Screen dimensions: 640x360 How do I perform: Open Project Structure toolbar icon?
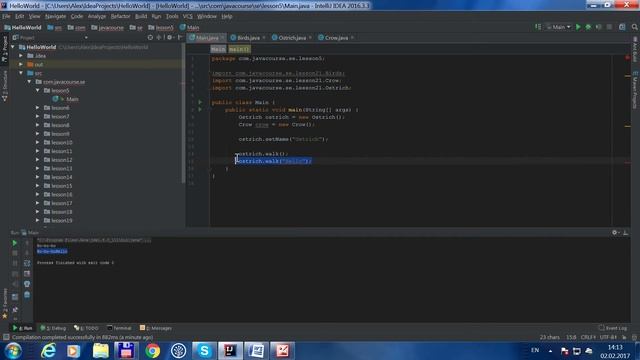point(622,27)
